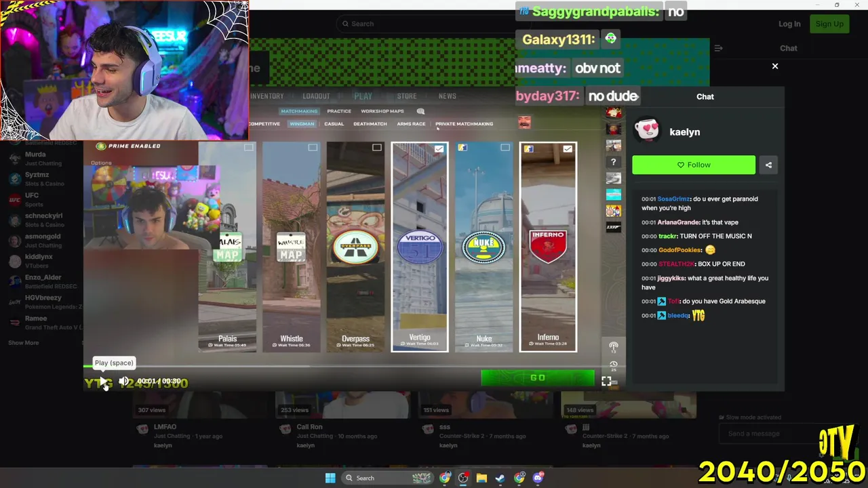Viewport: 868px width, 488px height.
Task: Select the Overpass map card
Action: tap(355, 247)
